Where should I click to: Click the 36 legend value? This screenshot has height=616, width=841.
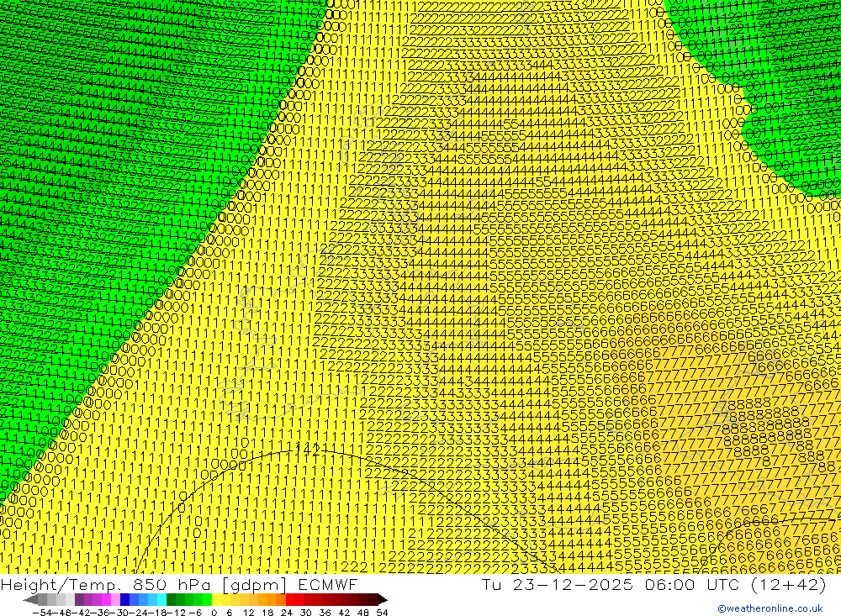pyautogui.click(x=325, y=613)
